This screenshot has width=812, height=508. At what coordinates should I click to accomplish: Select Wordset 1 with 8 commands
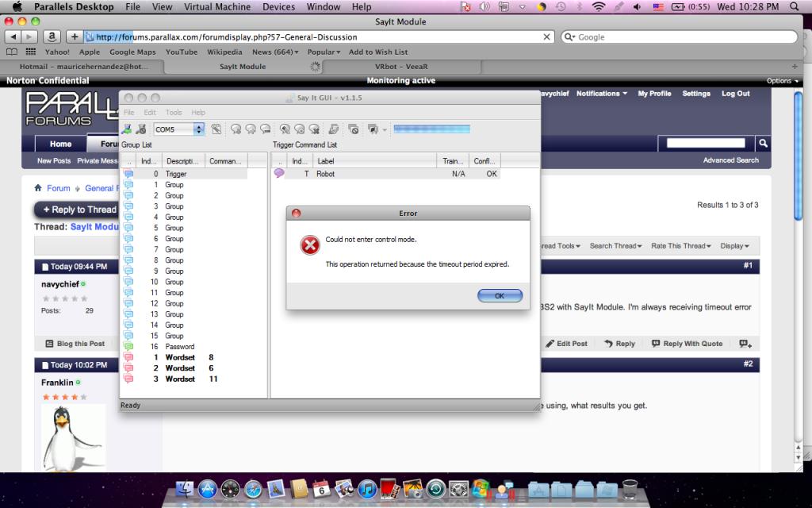point(184,357)
